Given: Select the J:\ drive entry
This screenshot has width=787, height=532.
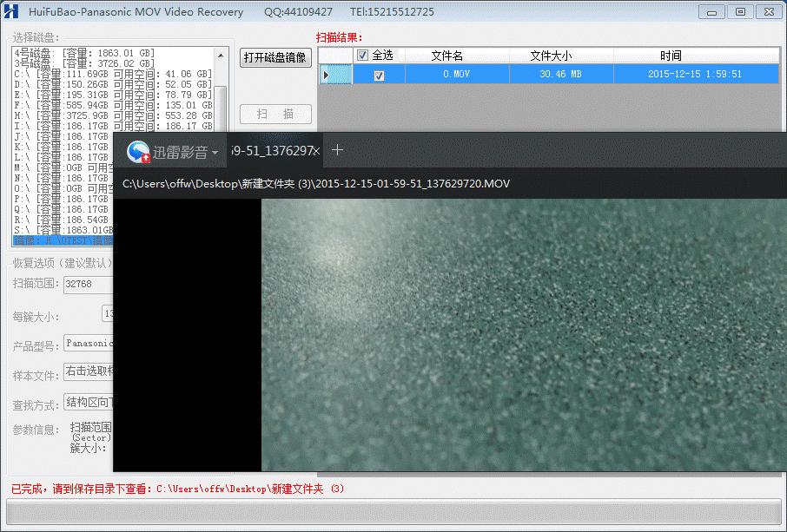Looking at the screenshot, I should click(63, 137).
